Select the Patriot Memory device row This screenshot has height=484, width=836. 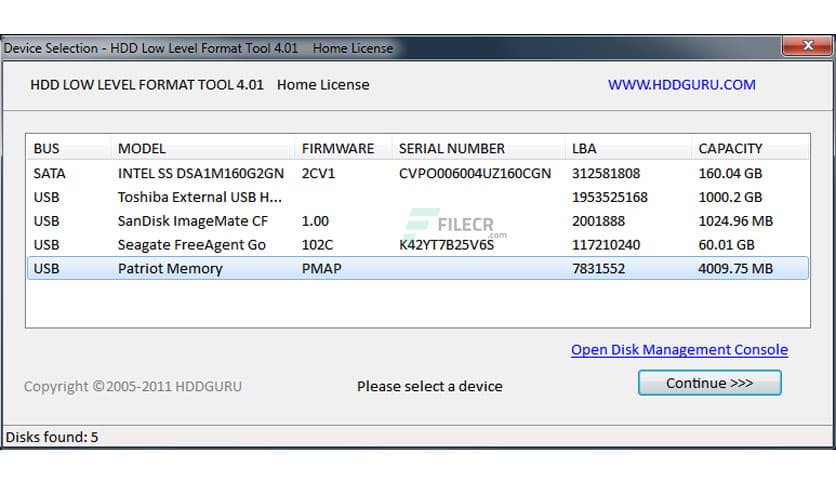click(x=418, y=268)
